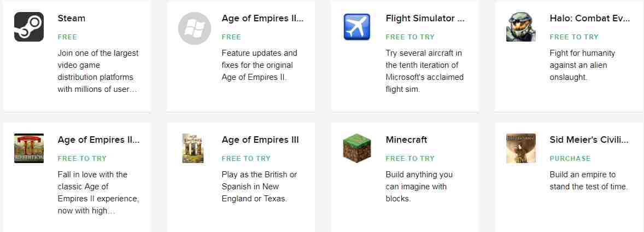
Task: Open the Steam title link
Action: [72, 18]
